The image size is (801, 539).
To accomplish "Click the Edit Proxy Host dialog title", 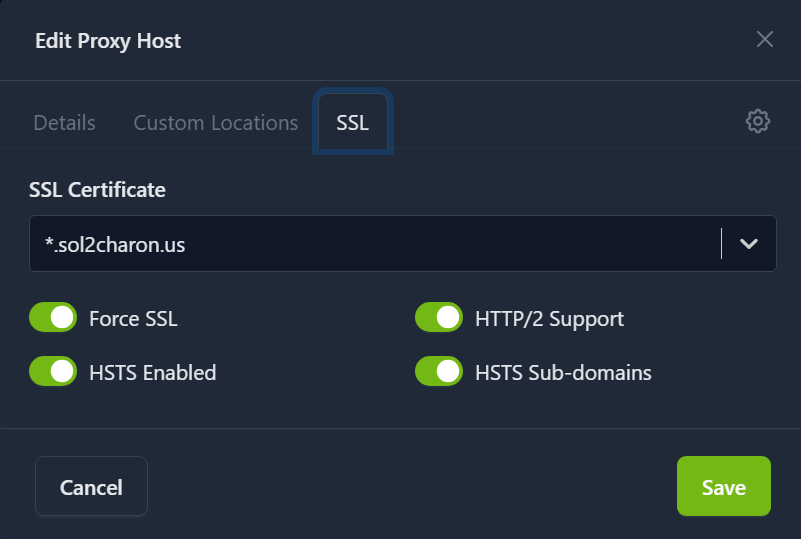I will 108,41.
